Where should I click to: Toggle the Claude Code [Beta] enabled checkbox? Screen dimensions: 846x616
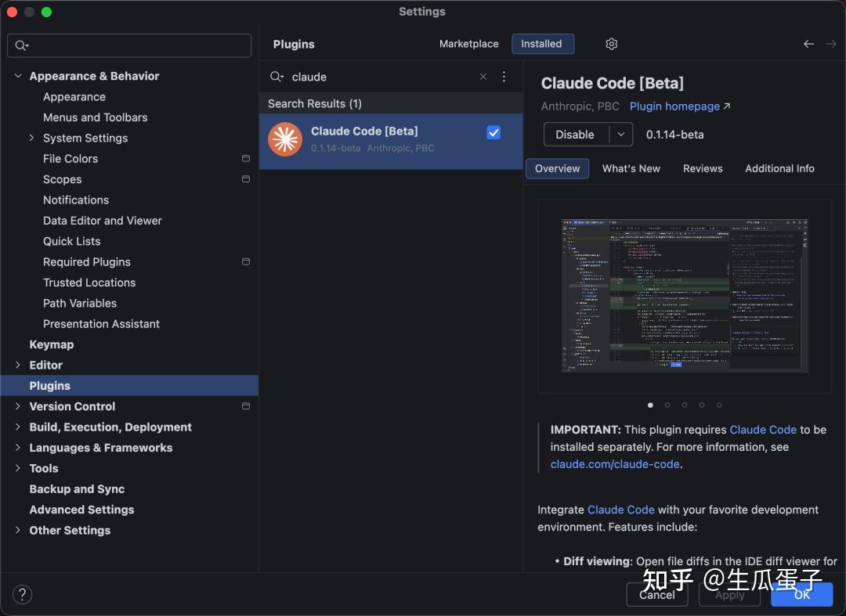(x=493, y=132)
